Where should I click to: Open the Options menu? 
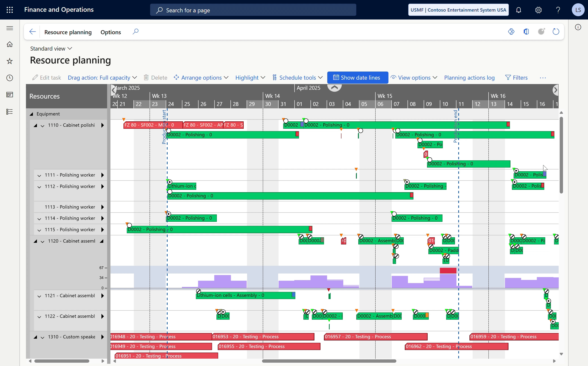(x=110, y=32)
